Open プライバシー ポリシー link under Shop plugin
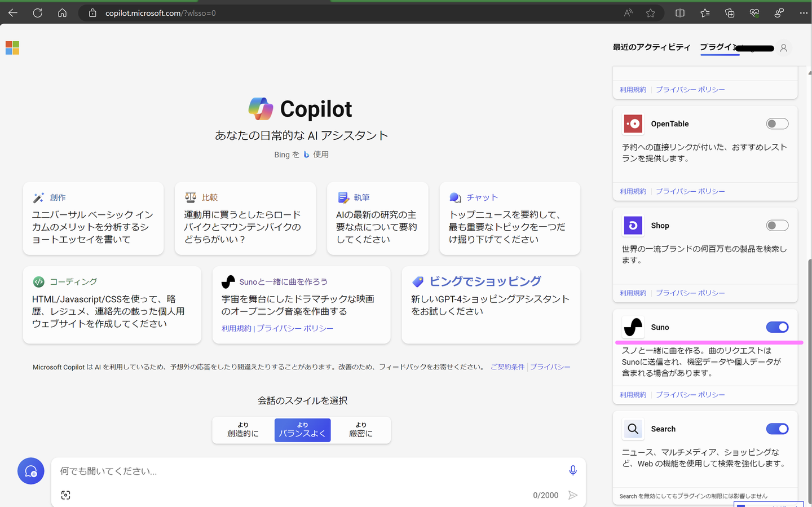This screenshot has width=812, height=507. (x=690, y=293)
